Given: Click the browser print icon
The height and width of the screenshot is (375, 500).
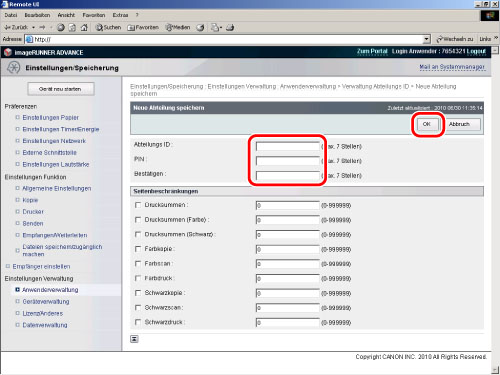Looking at the screenshot, I should (230, 28).
